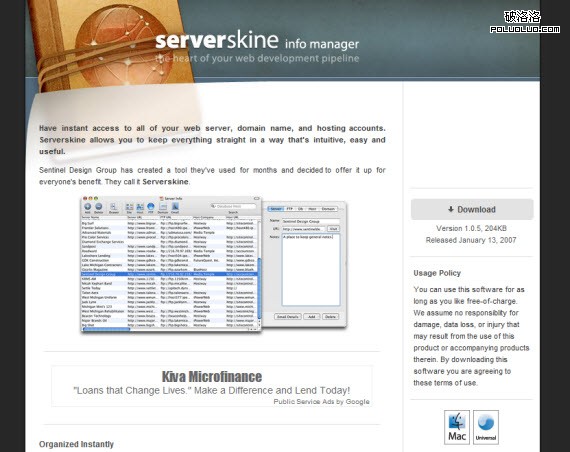570x452 pixels.
Task: Select the Domain tab in drawer
Action: point(328,209)
